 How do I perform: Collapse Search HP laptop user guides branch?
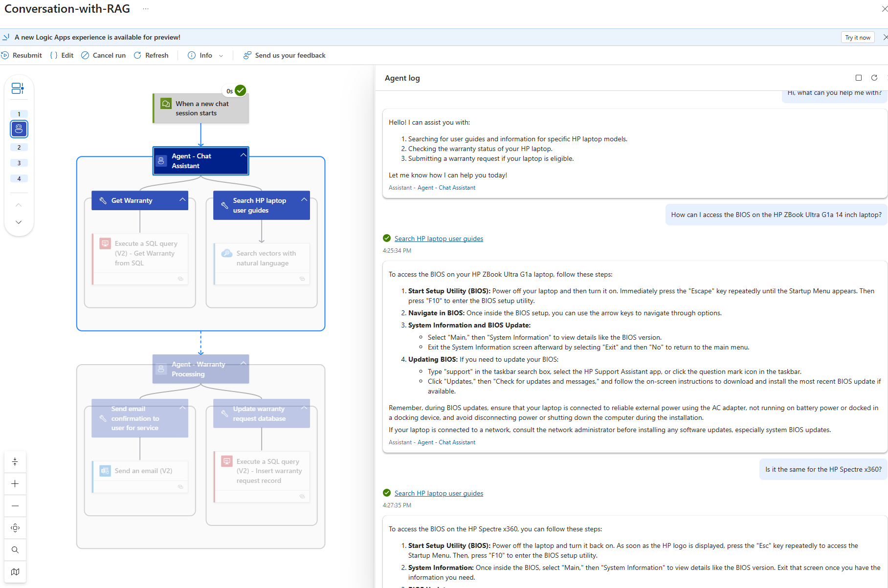tap(304, 199)
